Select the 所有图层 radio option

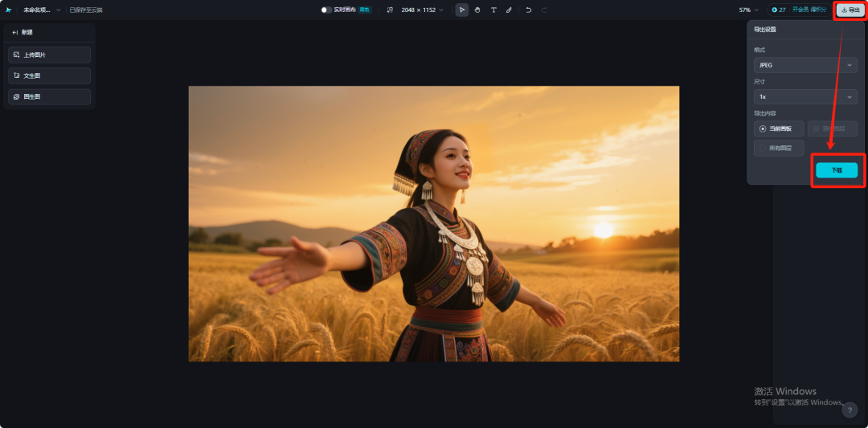779,148
